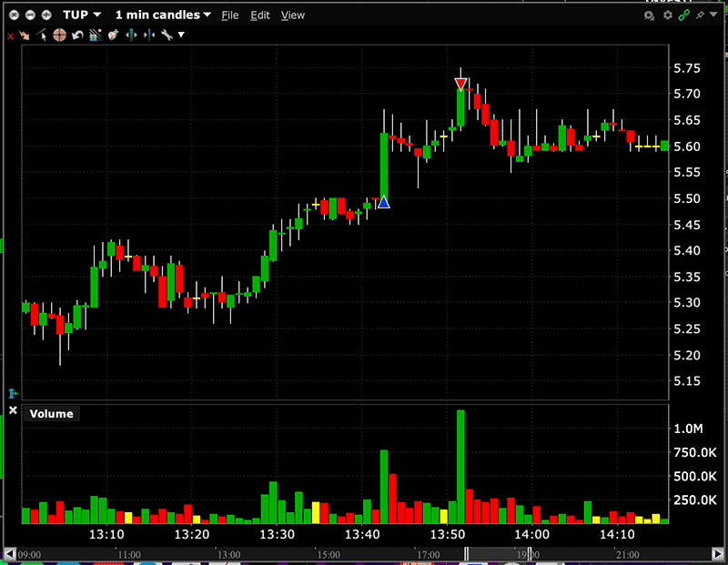728x565 pixels.
Task: Click the 1.0M volume axis label
Action: (688, 429)
